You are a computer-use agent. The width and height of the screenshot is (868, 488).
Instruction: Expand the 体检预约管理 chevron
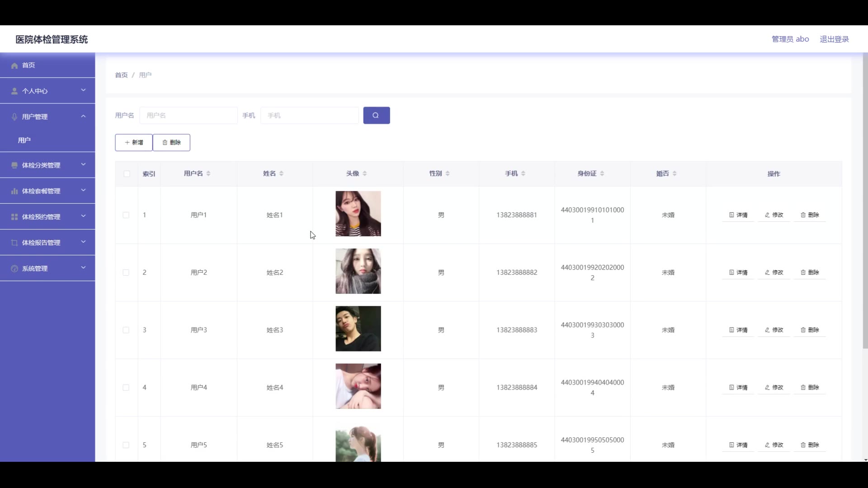pos(83,216)
